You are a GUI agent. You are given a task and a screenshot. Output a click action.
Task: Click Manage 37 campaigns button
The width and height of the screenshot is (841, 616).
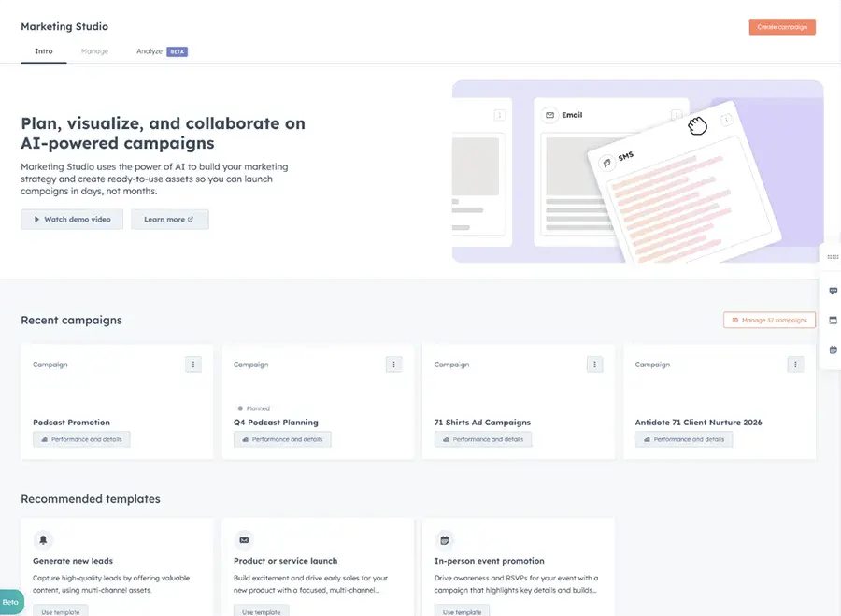coord(769,320)
